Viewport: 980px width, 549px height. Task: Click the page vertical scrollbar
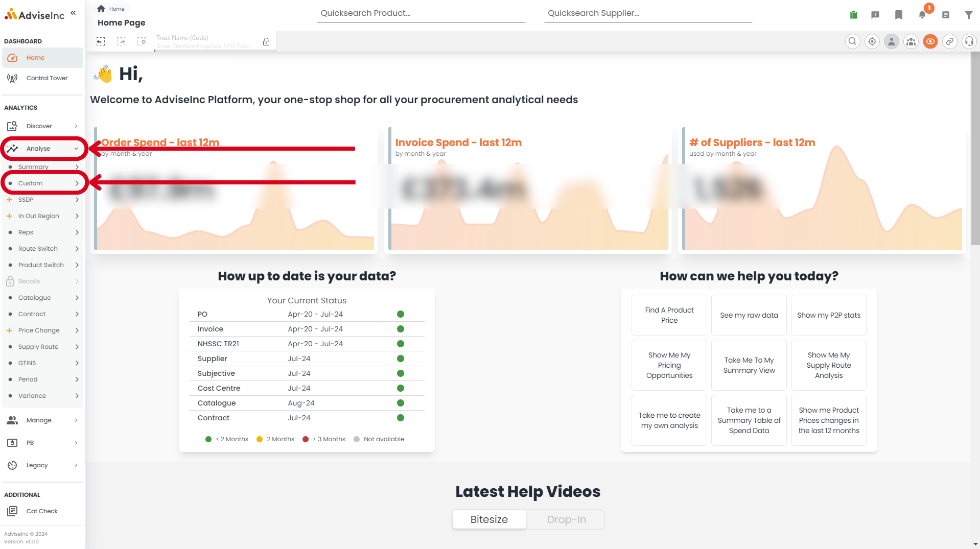[975, 148]
